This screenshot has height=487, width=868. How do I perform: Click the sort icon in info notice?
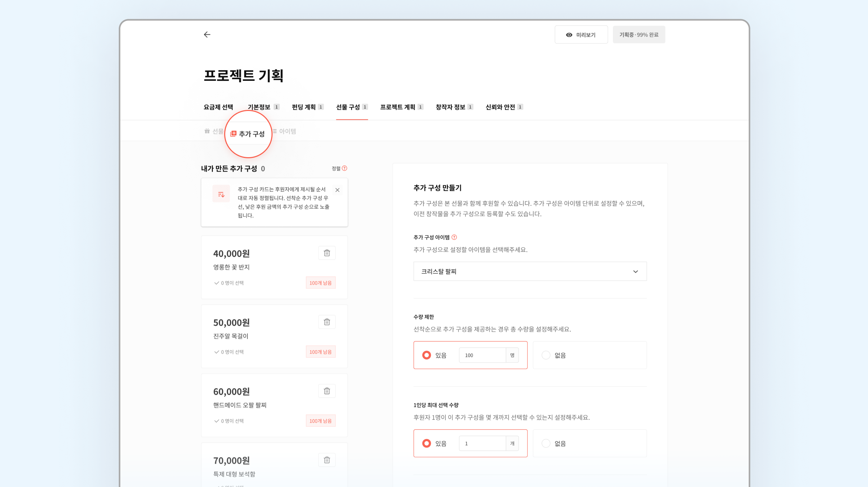221,194
